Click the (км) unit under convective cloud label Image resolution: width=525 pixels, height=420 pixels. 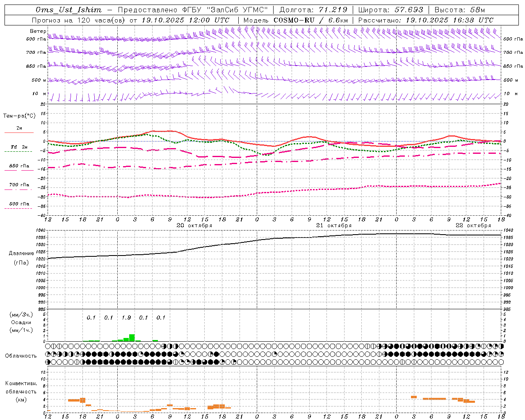pyautogui.click(x=21, y=399)
